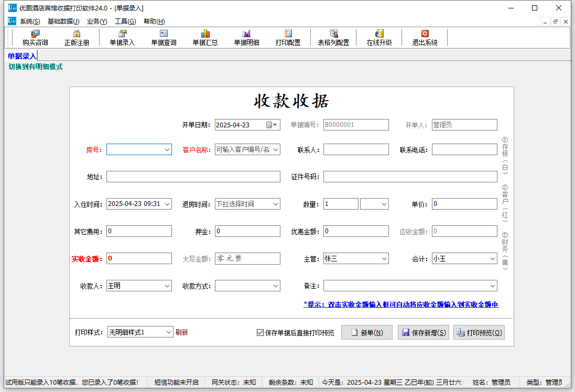Open the 开单日期 calendar dropdown
Screen dimensions: 575x392
tap(272, 125)
